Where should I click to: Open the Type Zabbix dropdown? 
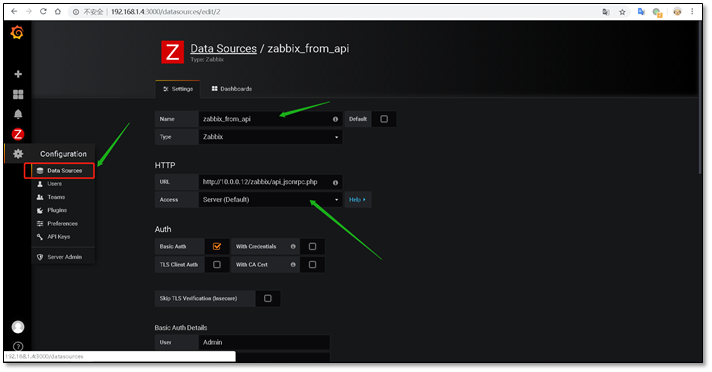[x=271, y=137]
